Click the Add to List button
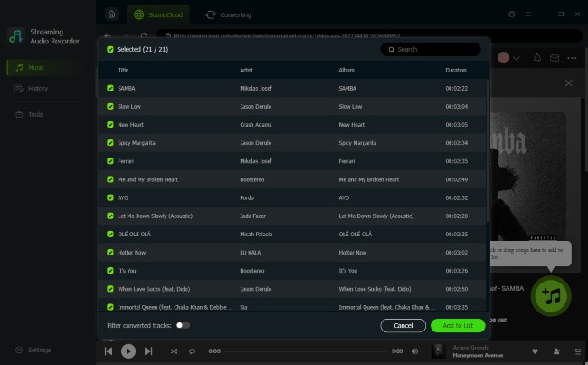588x365 pixels. tap(458, 325)
